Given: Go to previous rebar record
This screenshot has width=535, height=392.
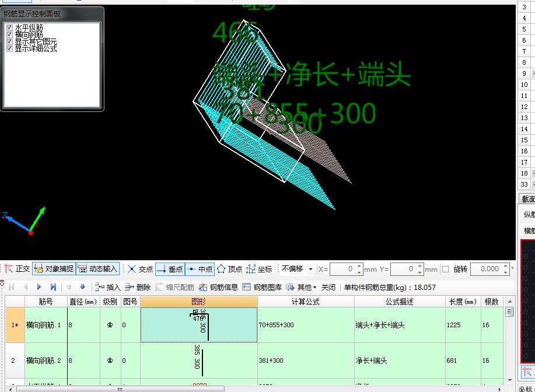Looking at the screenshot, I should click(26, 287).
